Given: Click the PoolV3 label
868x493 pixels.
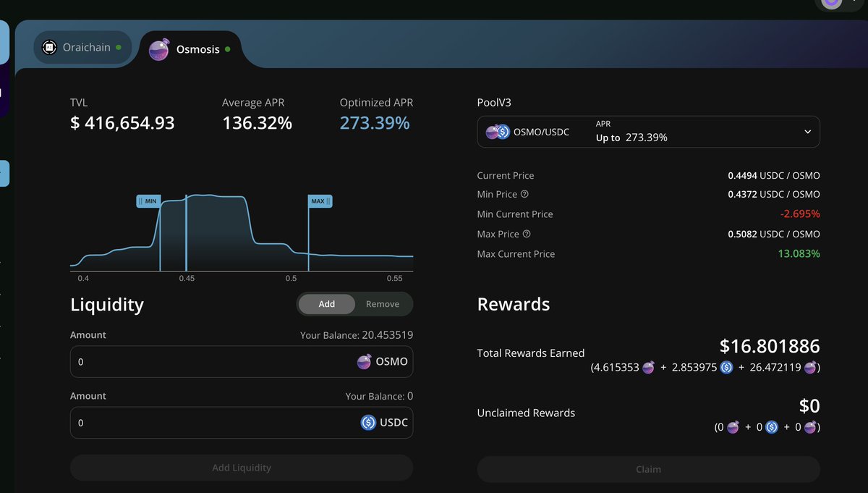Looking at the screenshot, I should pyautogui.click(x=494, y=103).
